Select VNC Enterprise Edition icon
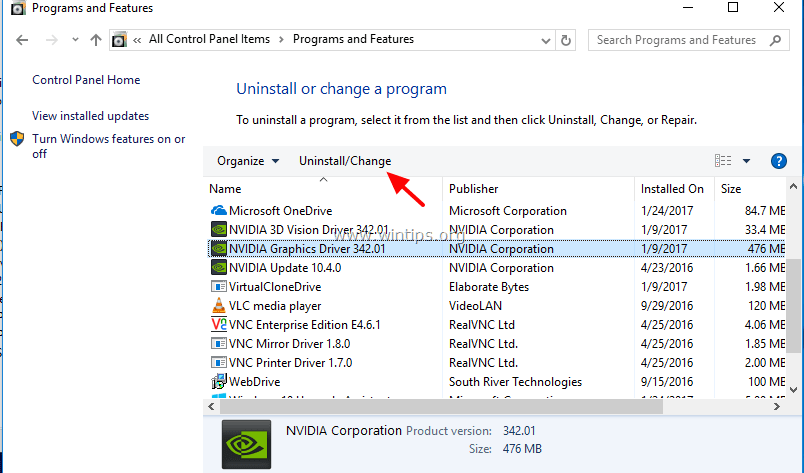 tap(219, 324)
